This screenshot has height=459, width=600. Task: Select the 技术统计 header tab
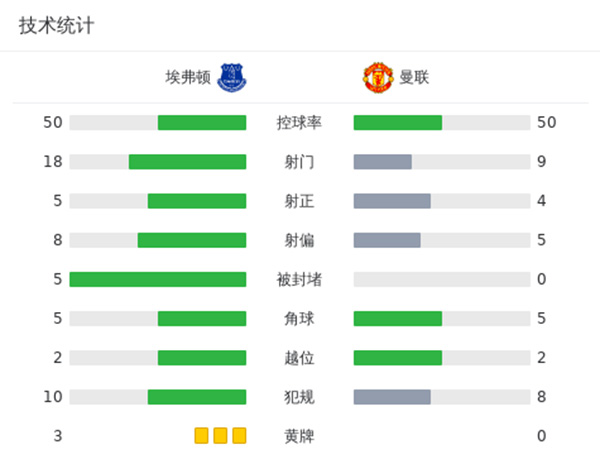pyautogui.click(x=56, y=26)
